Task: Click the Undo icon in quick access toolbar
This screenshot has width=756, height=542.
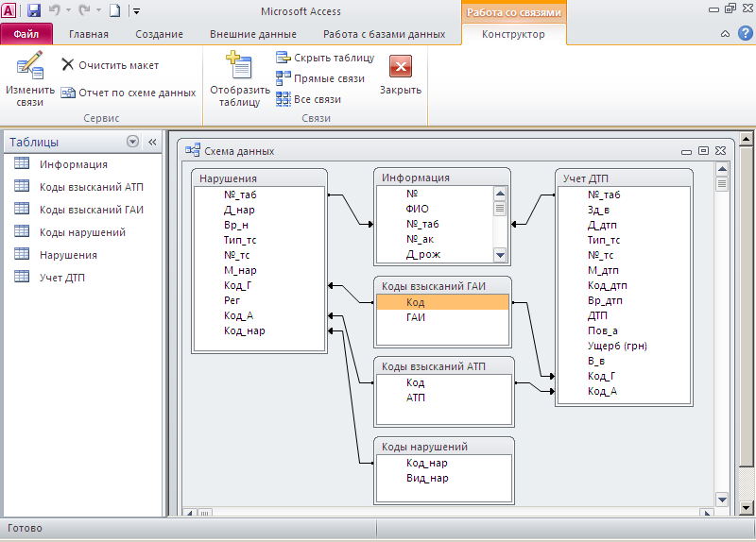Action: pos(54,10)
